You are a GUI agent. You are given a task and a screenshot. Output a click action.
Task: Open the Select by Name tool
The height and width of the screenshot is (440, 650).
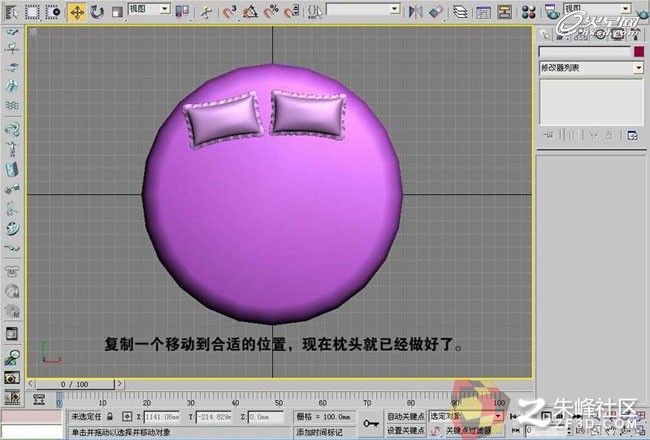coord(11,11)
